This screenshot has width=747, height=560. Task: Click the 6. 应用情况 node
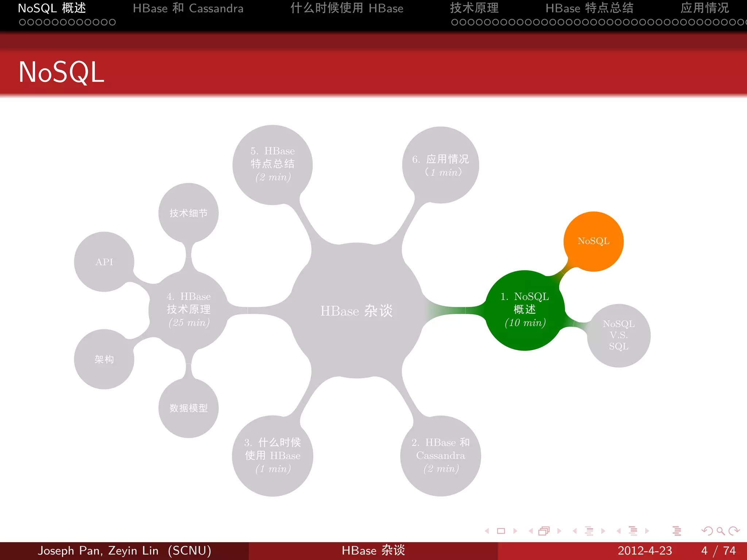click(x=441, y=165)
